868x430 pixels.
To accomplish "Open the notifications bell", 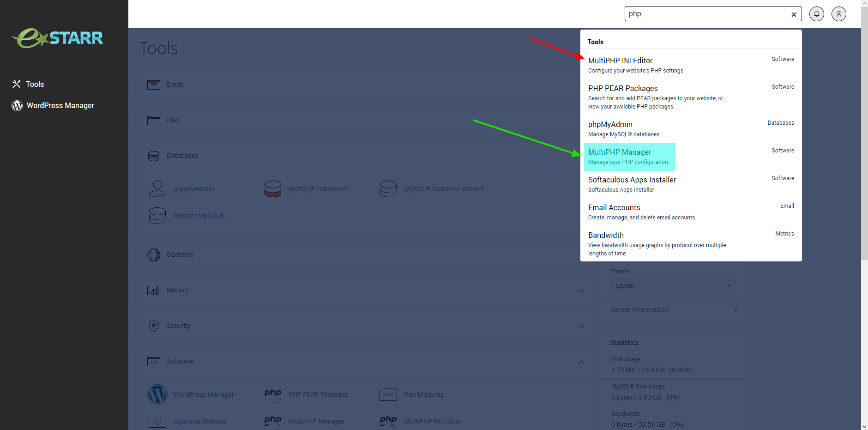I will tap(817, 14).
